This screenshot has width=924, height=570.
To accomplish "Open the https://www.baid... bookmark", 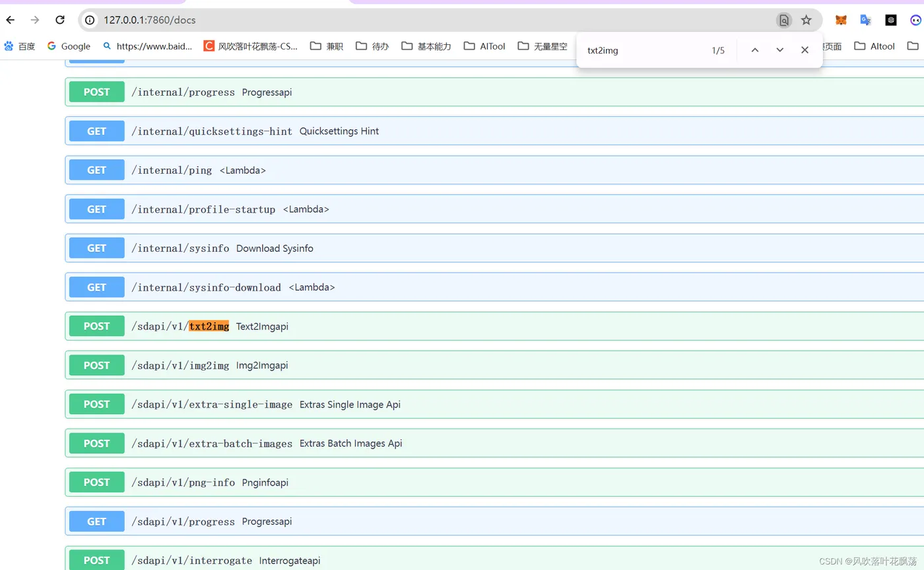I will pyautogui.click(x=148, y=46).
